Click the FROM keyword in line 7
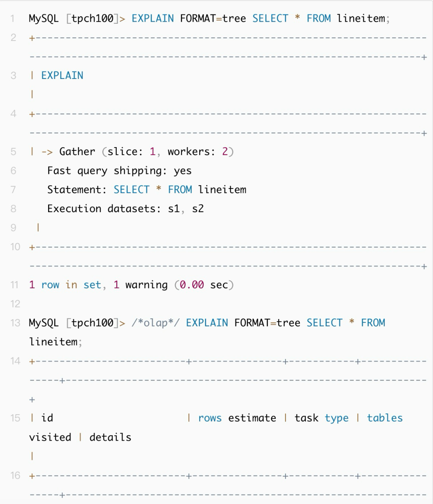The width and height of the screenshot is (433, 504). (x=180, y=190)
